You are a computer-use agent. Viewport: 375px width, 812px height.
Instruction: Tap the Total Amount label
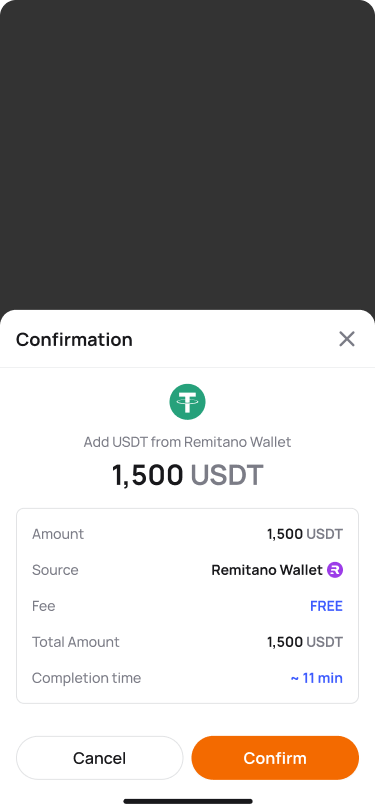(x=76, y=642)
